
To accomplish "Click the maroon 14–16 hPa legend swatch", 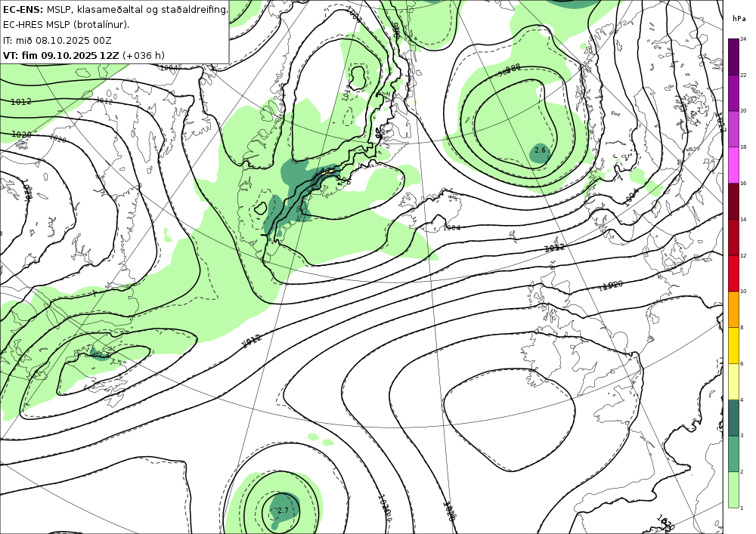I will point(733,201).
